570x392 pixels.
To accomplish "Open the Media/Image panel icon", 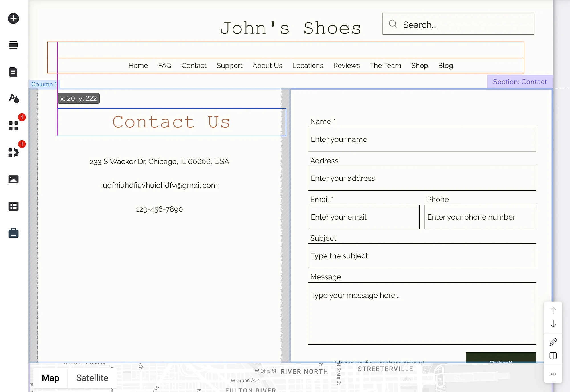I will (13, 179).
